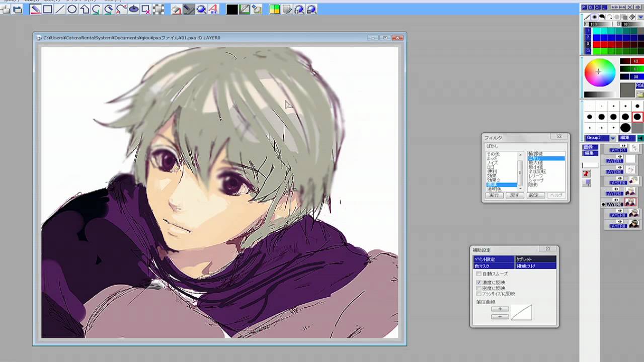
Task: Open the brush type dropdown arrow
Action: (x=640, y=17)
